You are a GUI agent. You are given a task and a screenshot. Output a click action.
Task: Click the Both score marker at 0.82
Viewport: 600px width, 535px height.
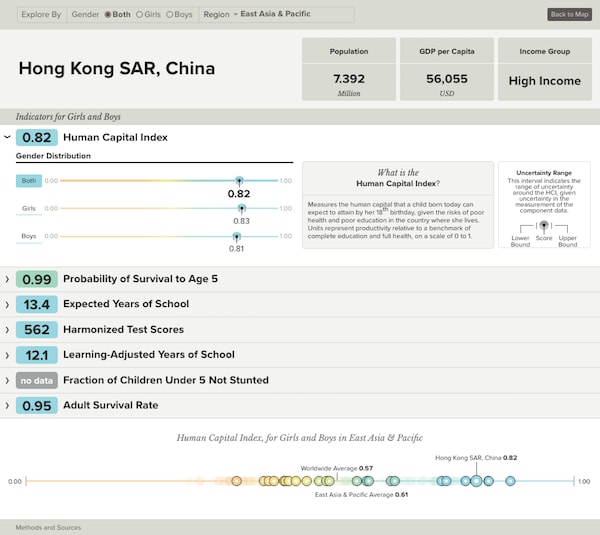point(239,180)
